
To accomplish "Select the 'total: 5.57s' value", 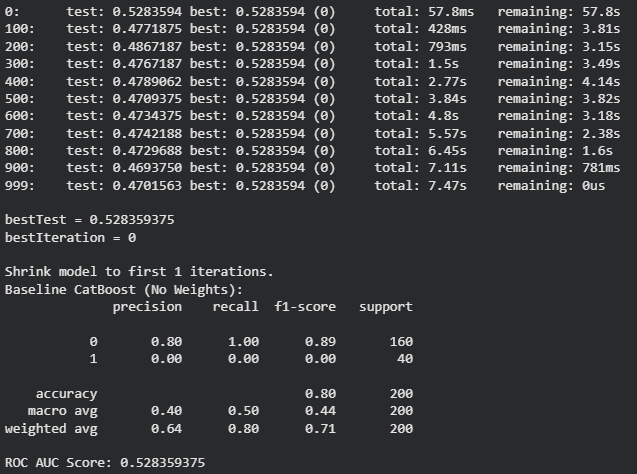I will click(420, 134).
